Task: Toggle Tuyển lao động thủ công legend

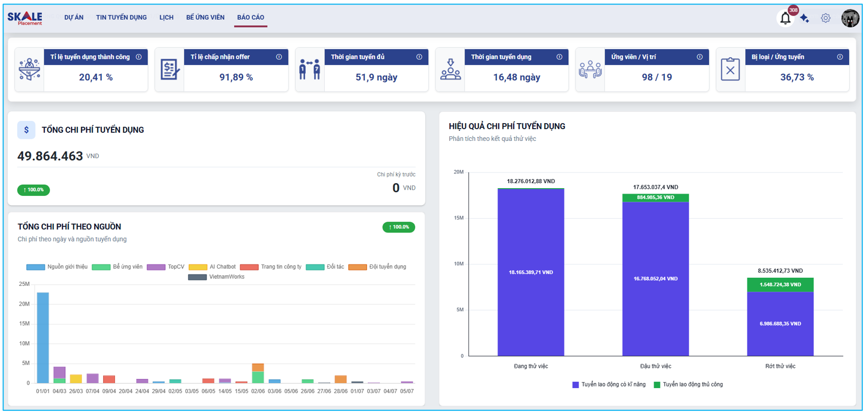Action: (x=688, y=384)
